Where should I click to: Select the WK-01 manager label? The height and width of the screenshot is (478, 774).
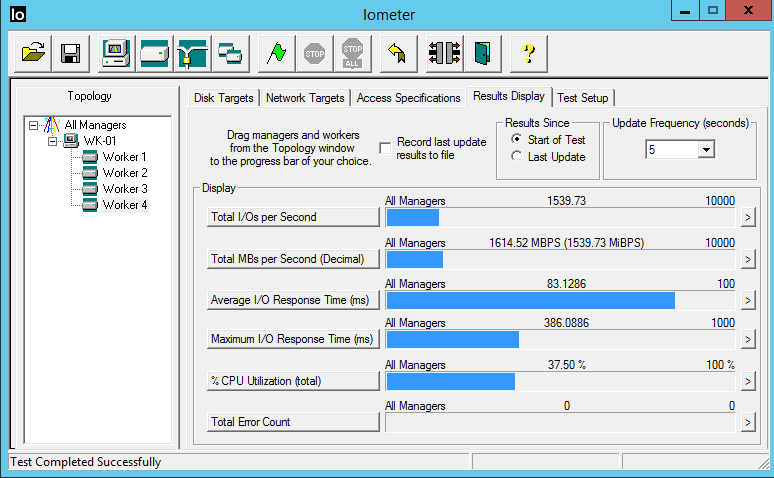pyautogui.click(x=100, y=141)
